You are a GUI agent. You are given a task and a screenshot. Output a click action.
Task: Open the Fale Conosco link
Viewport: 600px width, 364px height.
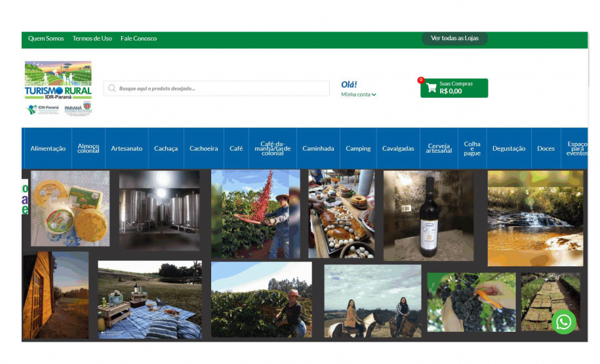pyautogui.click(x=138, y=39)
